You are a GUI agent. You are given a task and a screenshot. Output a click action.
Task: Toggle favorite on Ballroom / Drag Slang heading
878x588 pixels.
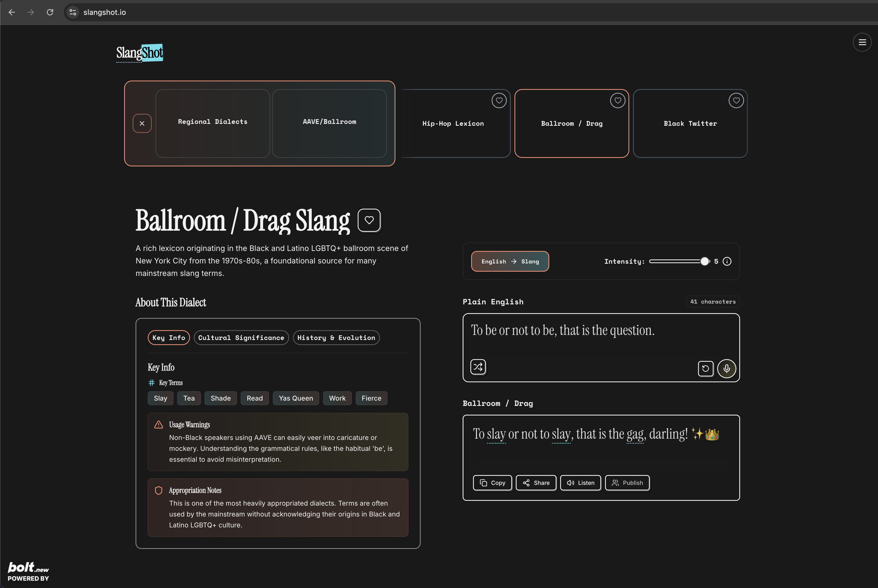click(x=369, y=221)
